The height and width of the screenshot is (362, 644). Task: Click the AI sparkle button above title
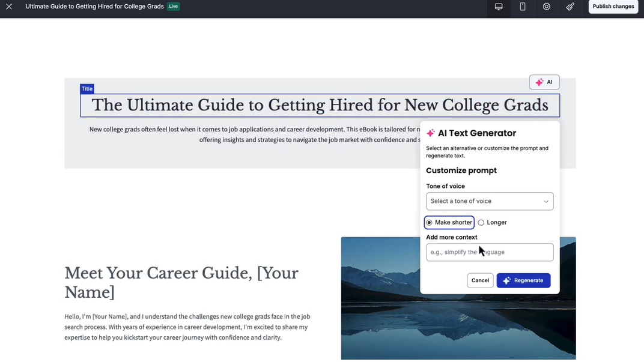[x=544, y=82]
